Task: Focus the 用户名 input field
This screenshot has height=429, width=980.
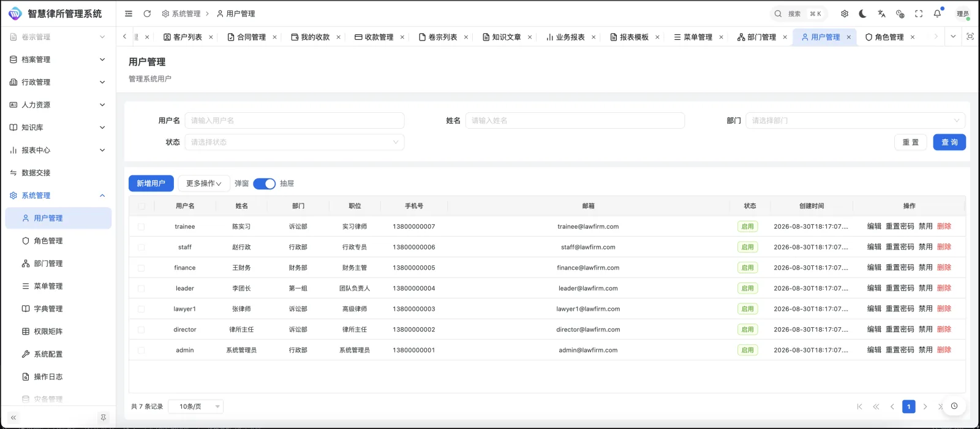Action: (295, 121)
